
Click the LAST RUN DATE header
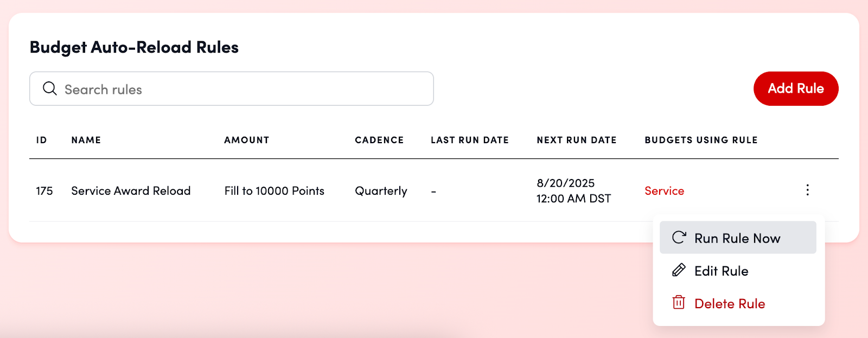pos(470,140)
